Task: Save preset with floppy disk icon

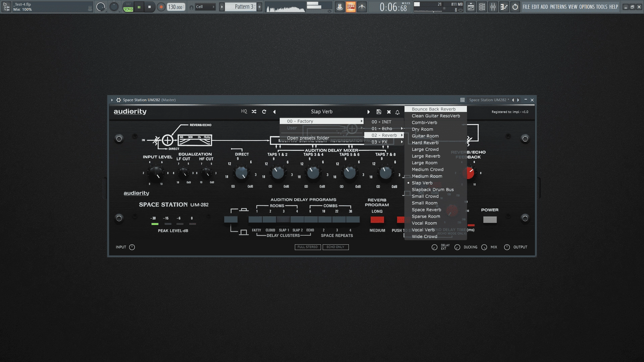Action: pos(379,112)
